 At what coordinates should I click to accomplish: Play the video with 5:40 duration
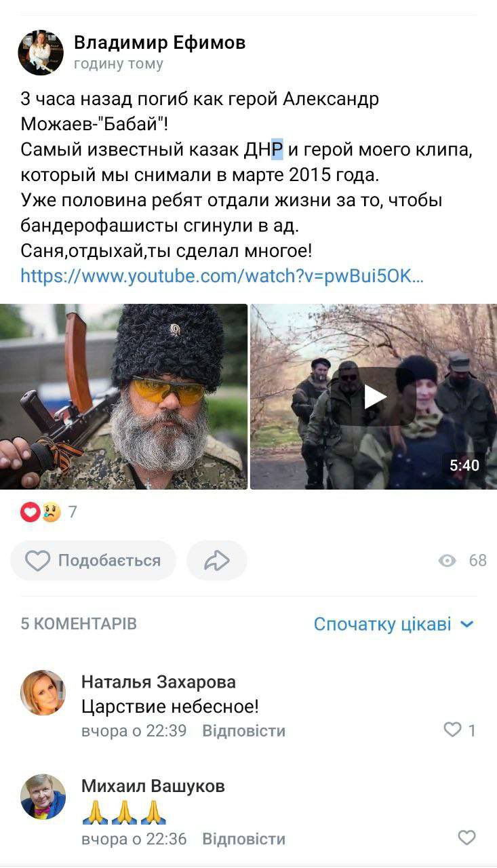[374, 397]
